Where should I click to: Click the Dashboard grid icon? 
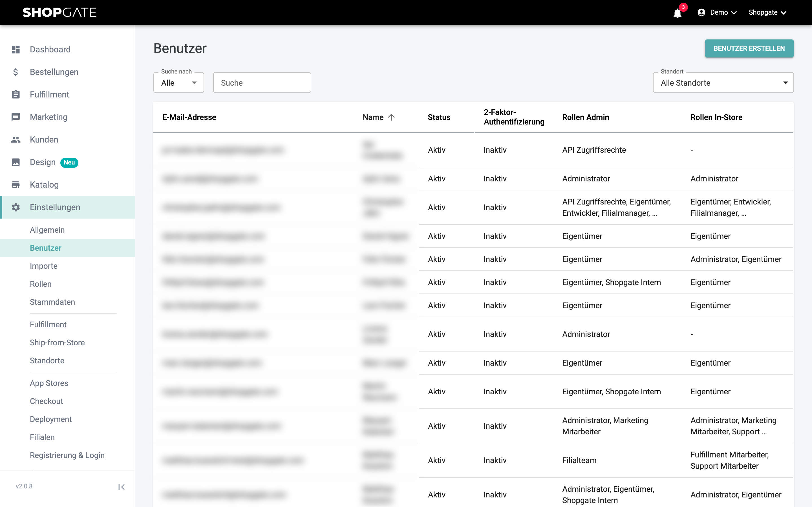point(16,50)
